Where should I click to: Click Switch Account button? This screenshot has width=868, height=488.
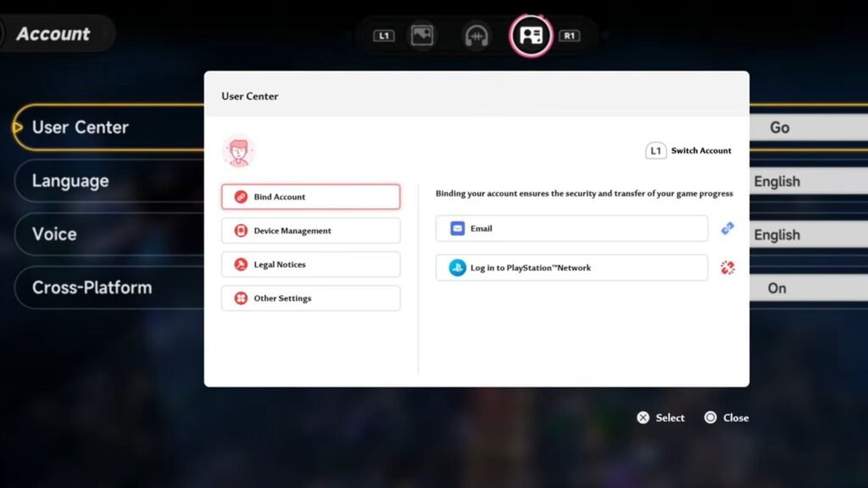[x=689, y=151]
